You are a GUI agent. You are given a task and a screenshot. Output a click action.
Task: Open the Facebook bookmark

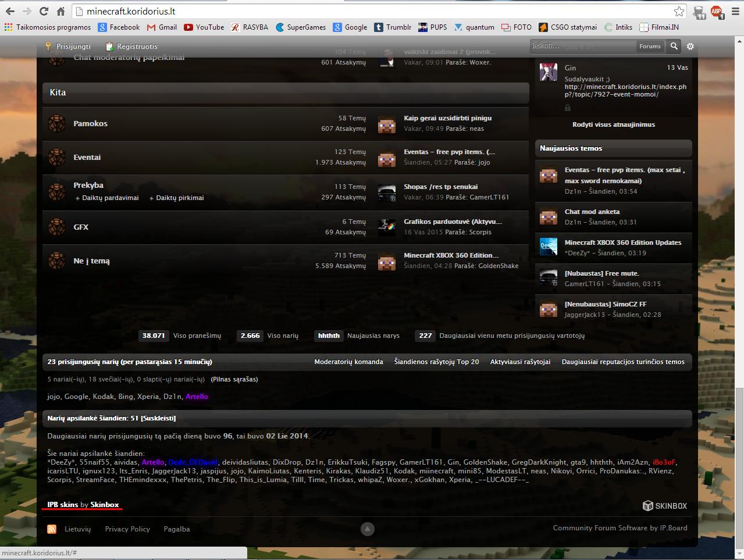click(x=119, y=27)
